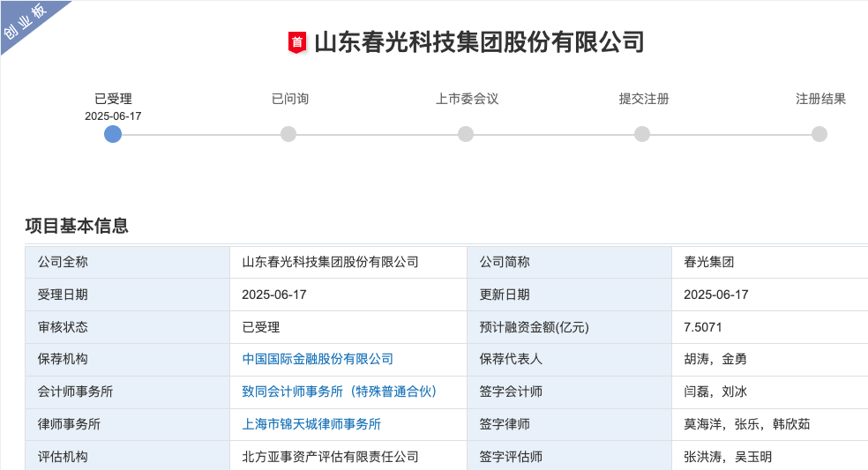This screenshot has height=470, width=868.
Task: Click the page title 山东春光科技集团股份有限公司
Action: click(479, 42)
